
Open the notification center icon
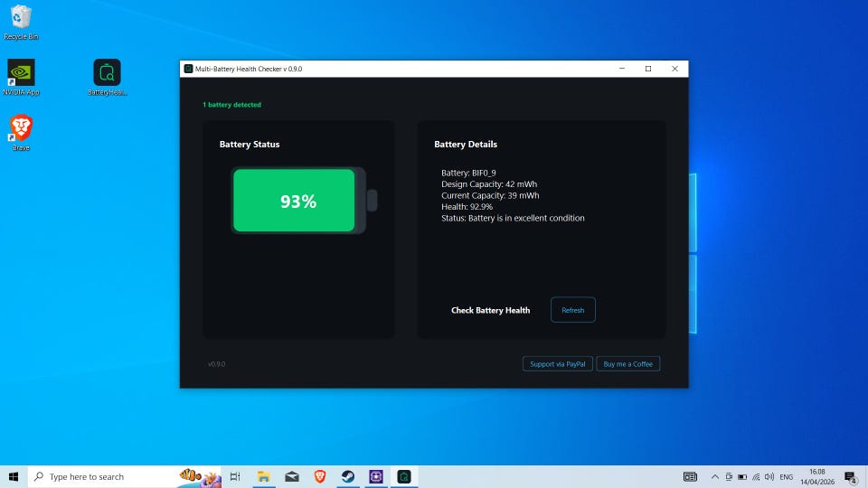pyautogui.click(x=851, y=476)
